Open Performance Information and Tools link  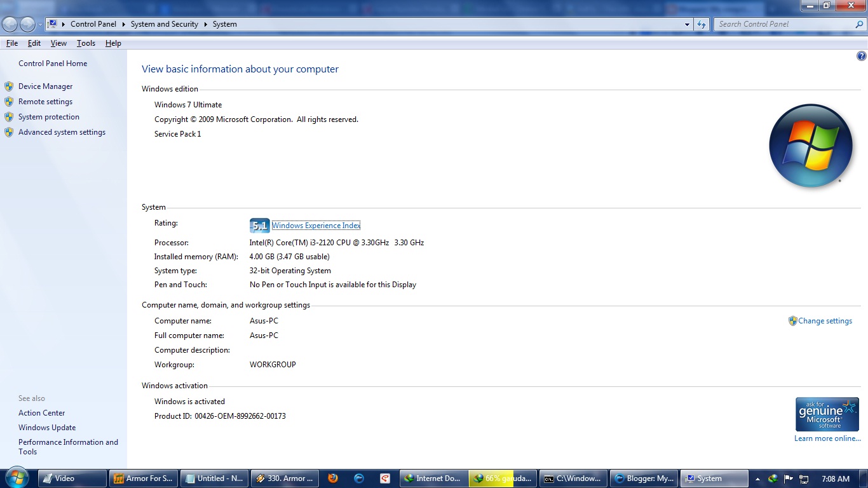(68, 447)
